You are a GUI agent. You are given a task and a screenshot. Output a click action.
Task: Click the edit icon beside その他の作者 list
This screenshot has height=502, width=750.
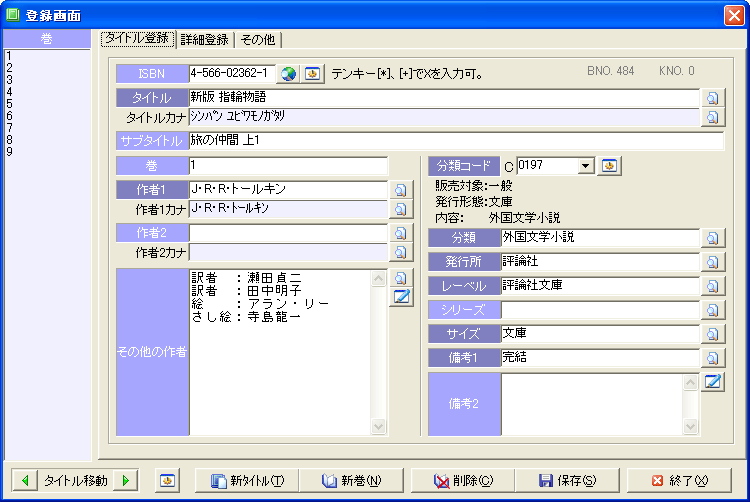(x=400, y=296)
